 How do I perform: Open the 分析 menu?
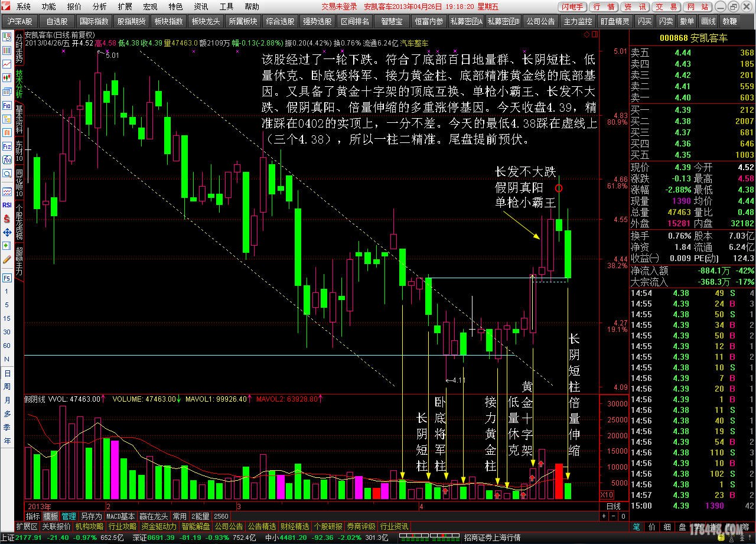[x=100, y=6]
